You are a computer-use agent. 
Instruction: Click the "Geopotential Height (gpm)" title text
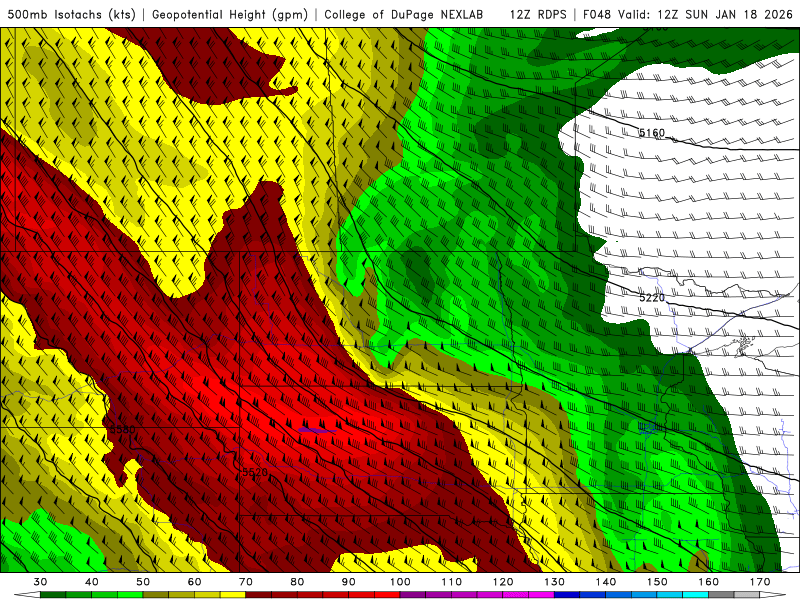[230, 14]
